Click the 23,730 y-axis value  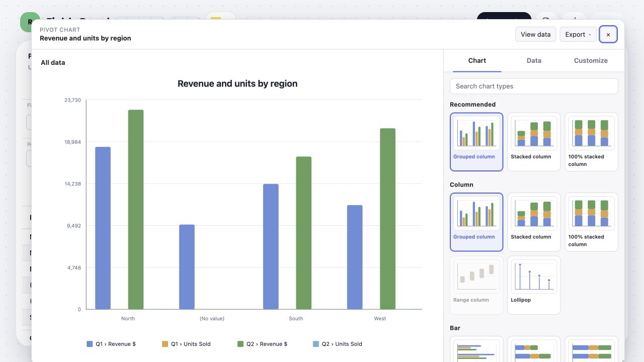click(x=72, y=100)
